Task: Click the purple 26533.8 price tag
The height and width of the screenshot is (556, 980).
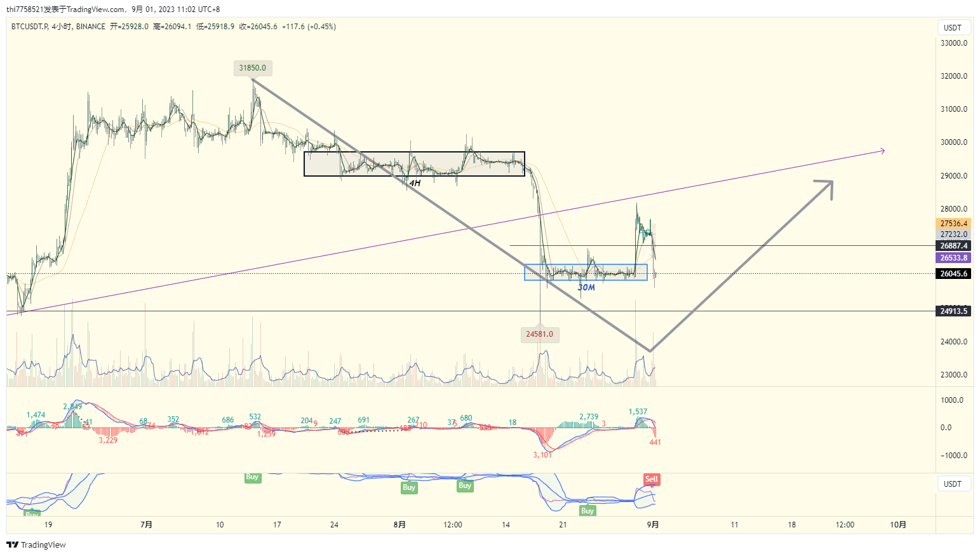Action: point(953,258)
